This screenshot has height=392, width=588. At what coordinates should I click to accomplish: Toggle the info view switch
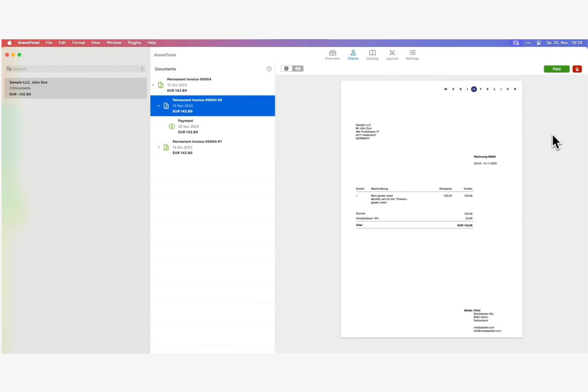tap(286, 68)
